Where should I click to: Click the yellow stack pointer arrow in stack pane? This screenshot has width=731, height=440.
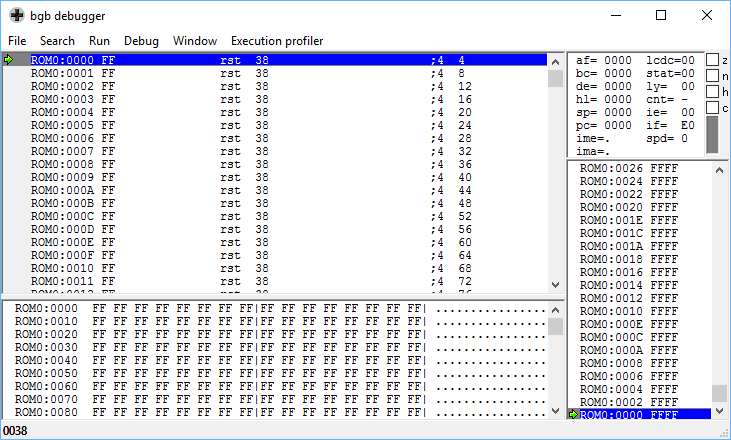tap(573, 414)
